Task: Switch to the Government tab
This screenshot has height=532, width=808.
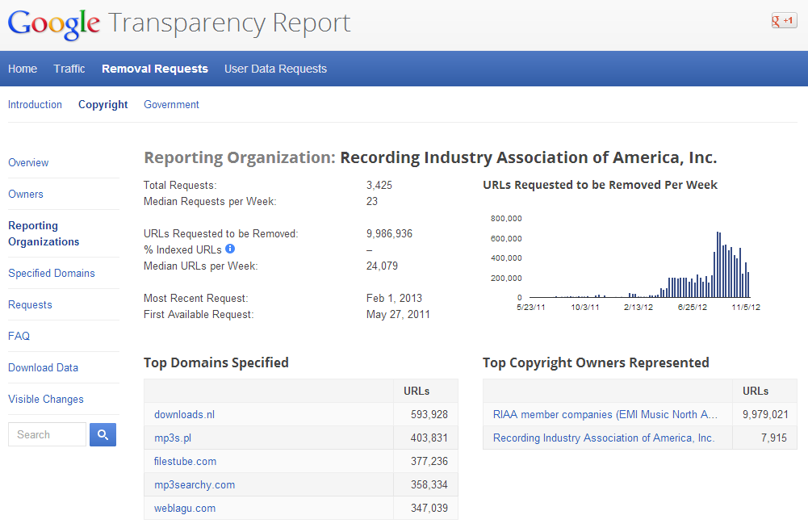Action: tap(171, 104)
